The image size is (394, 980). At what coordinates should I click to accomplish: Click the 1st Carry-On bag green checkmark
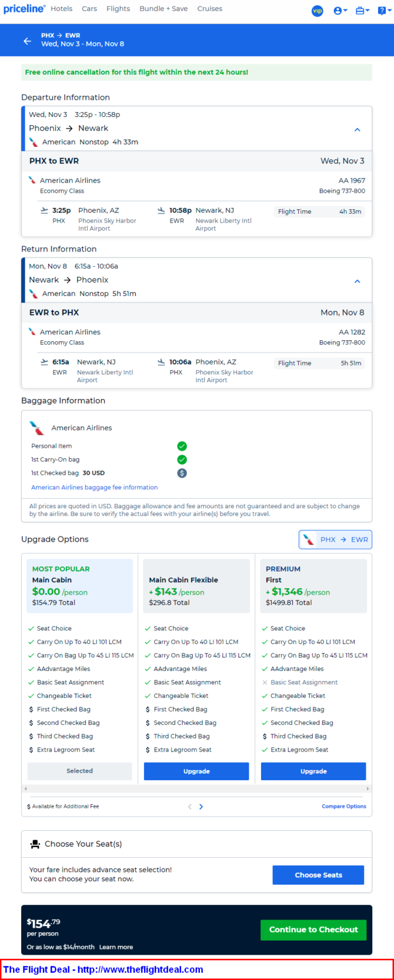tap(182, 459)
